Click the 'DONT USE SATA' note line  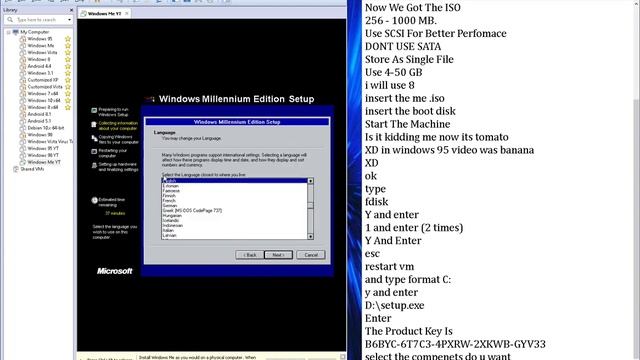(403, 46)
